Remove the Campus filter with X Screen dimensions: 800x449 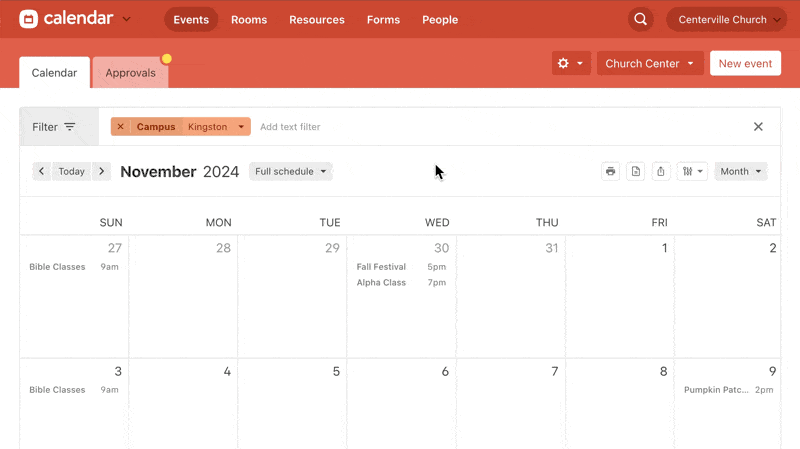120,127
